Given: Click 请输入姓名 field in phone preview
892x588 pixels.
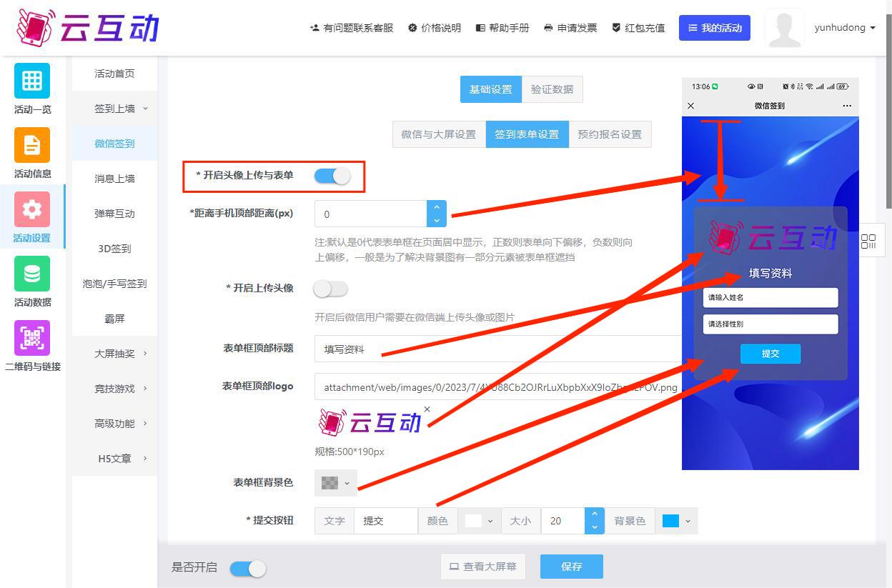Looking at the screenshot, I should pos(770,297).
